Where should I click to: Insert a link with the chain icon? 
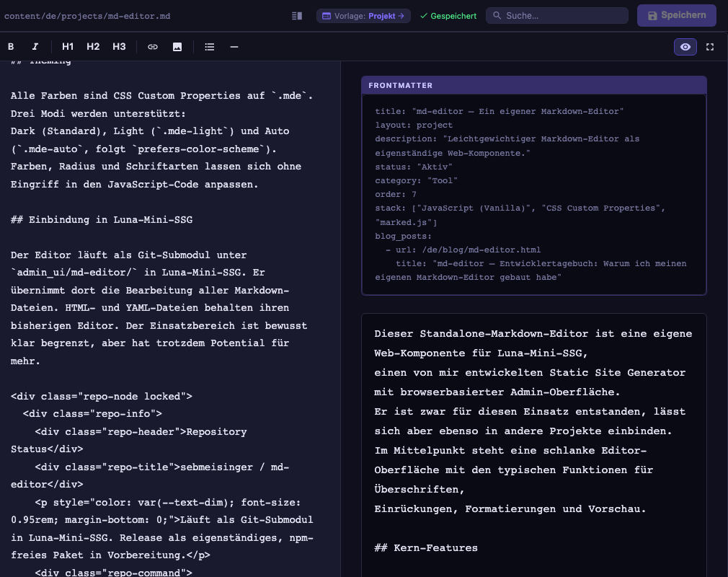click(153, 47)
